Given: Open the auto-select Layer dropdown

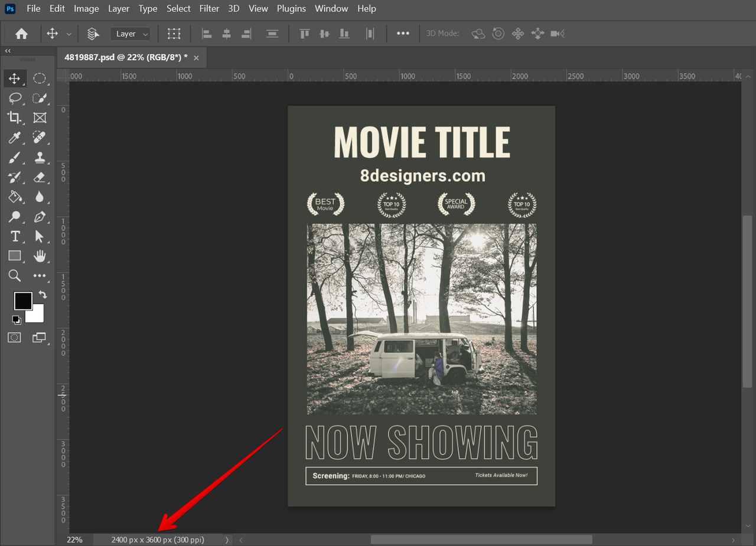Looking at the screenshot, I should coord(130,34).
